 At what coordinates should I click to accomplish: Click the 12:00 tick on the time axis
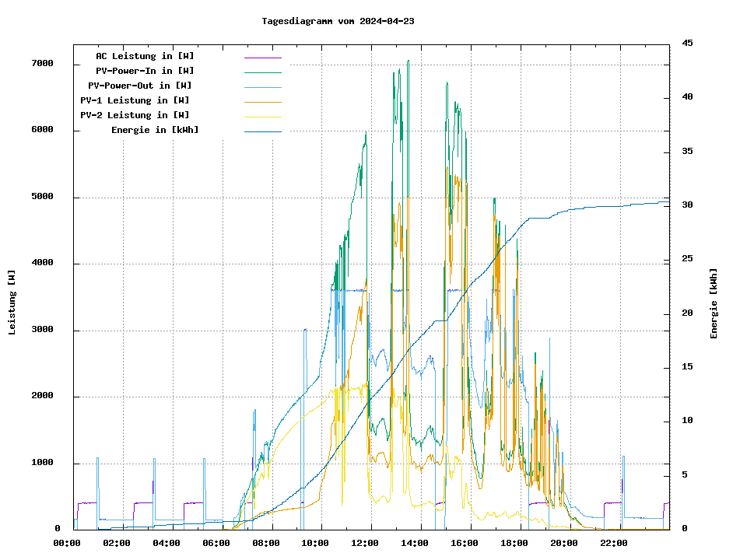click(x=365, y=543)
